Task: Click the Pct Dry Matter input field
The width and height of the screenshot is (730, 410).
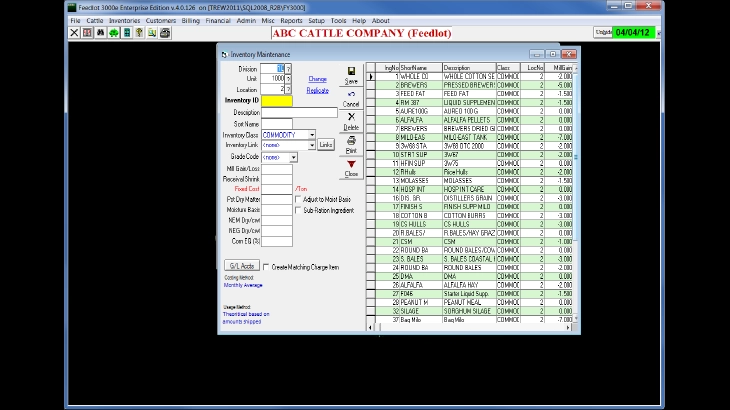Action: pyautogui.click(x=277, y=199)
